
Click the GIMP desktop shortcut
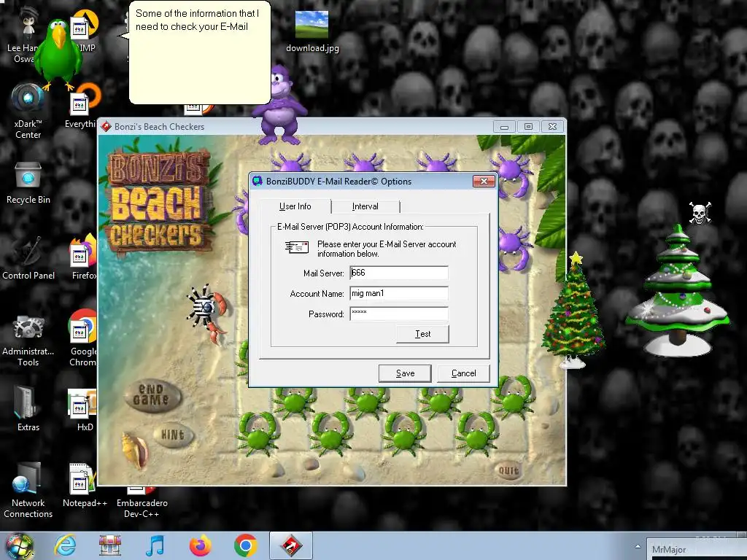click(85, 31)
